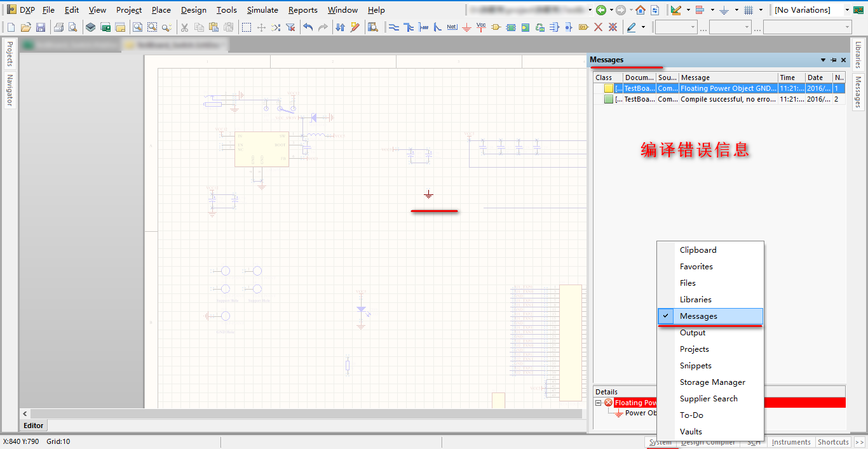This screenshot has height=449, width=868.
Task: Select the Floating Power Object GND message row
Action: coord(728,89)
